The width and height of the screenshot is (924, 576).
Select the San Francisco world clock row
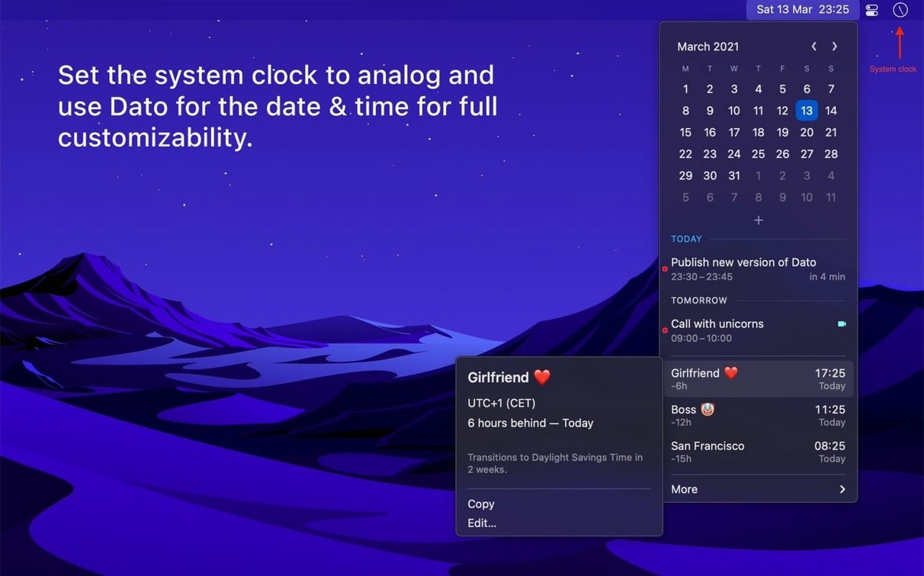(x=759, y=452)
